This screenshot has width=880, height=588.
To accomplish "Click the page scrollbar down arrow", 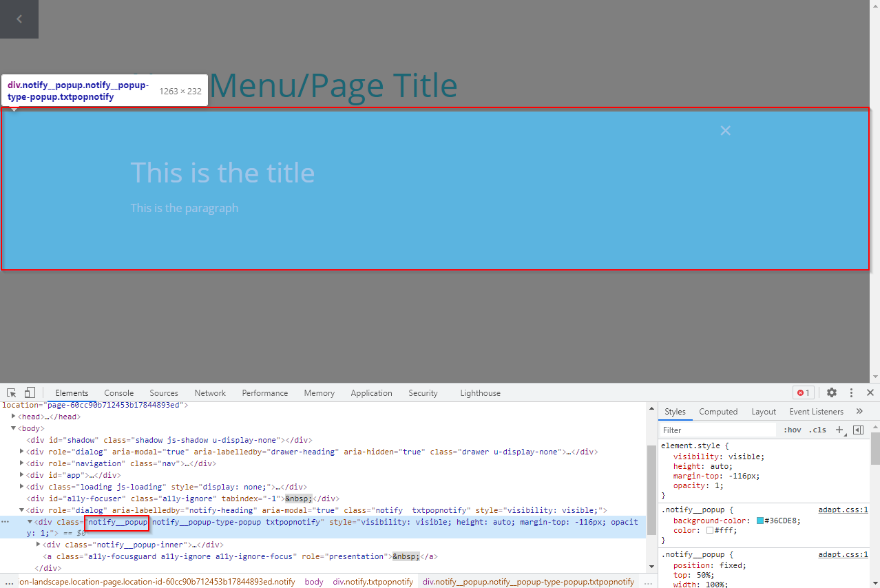I will [x=875, y=377].
